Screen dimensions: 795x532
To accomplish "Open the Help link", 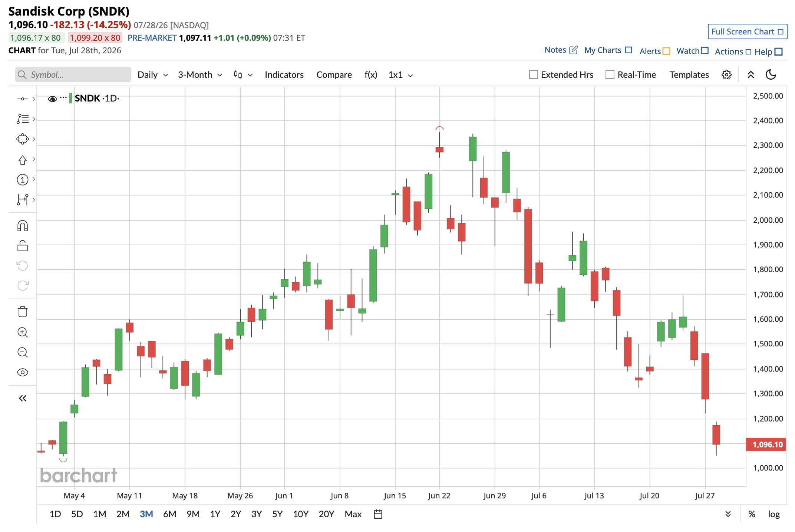I will [768, 52].
